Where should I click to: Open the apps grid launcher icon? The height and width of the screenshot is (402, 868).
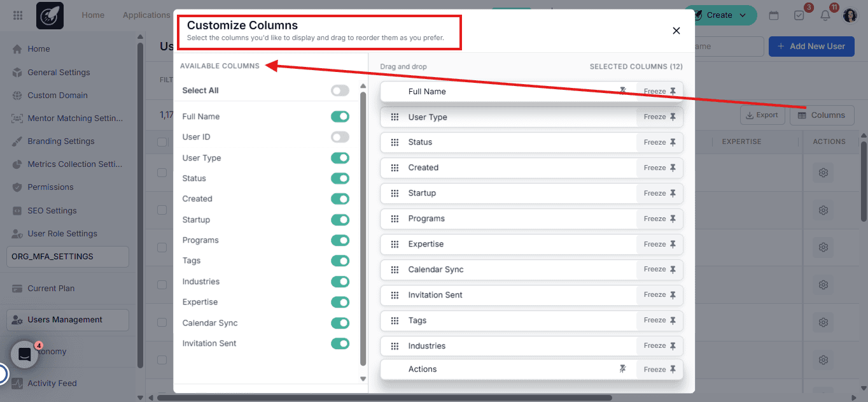click(x=18, y=15)
